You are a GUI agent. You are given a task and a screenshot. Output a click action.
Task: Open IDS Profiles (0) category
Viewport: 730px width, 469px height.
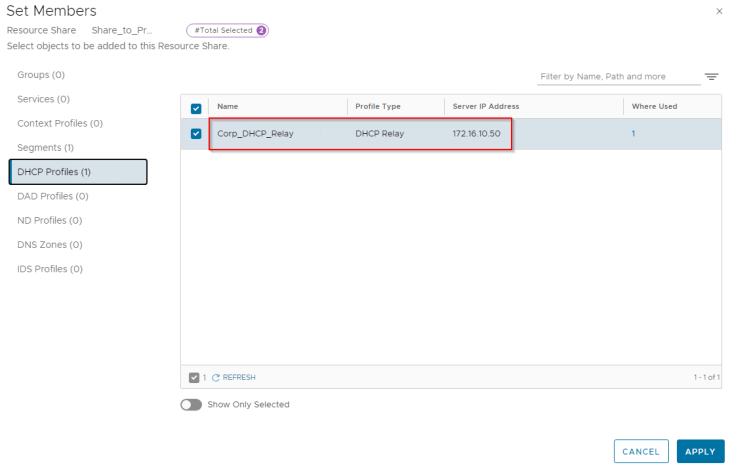click(50, 269)
